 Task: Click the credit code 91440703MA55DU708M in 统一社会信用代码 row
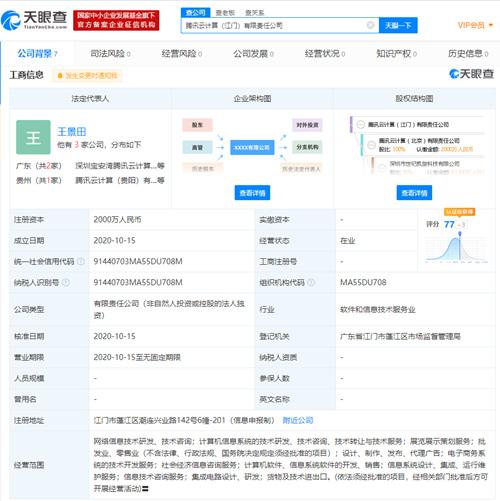tap(138, 261)
